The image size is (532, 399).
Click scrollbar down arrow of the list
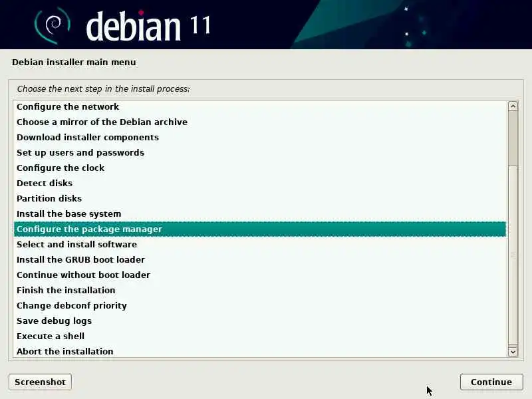click(x=513, y=352)
